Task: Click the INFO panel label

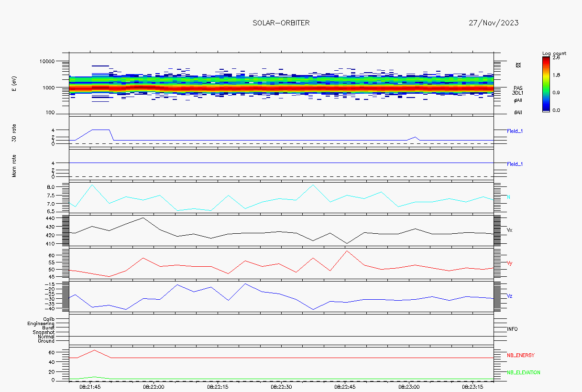Action: click(512, 329)
